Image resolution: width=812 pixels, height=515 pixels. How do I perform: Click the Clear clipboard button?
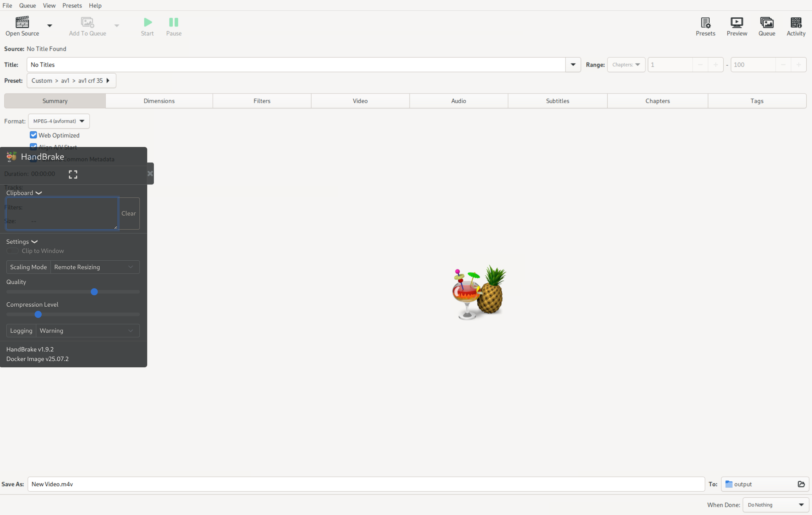click(129, 213)
